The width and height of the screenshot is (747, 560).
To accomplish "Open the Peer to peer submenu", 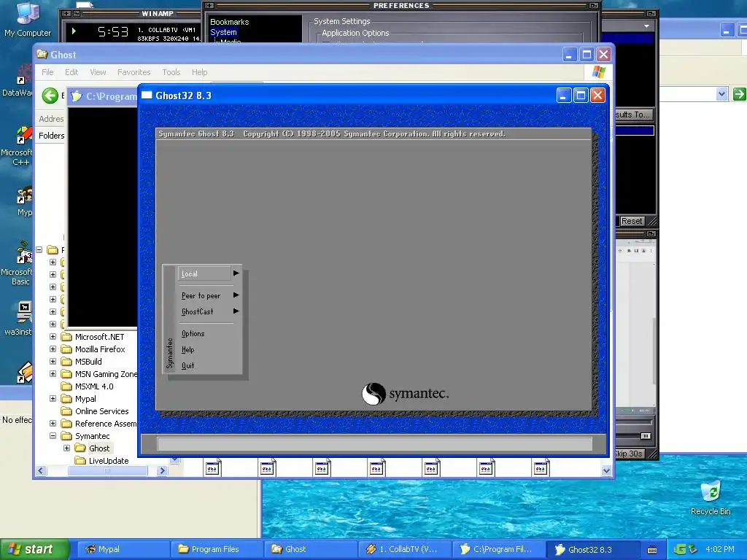I will click(x=209, y=296).
